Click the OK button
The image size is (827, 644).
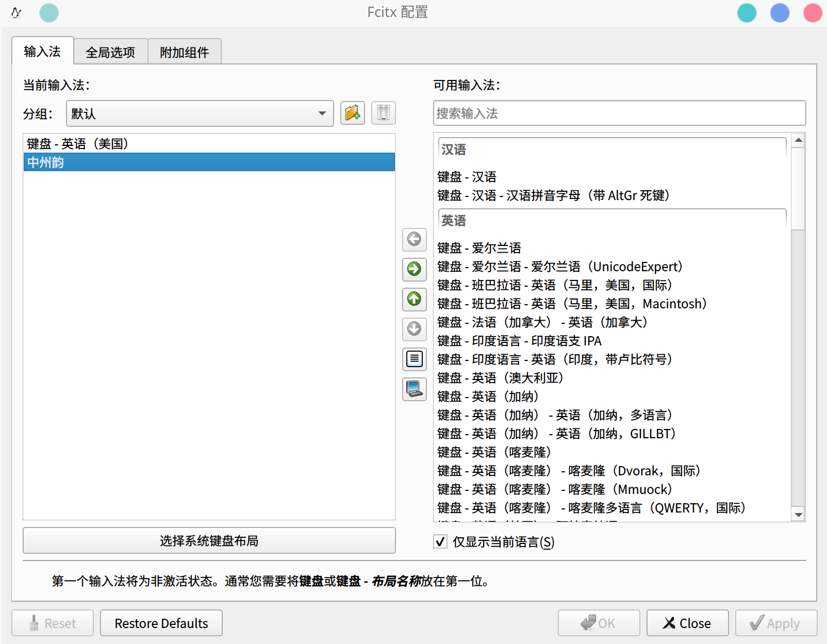[599, 623]
